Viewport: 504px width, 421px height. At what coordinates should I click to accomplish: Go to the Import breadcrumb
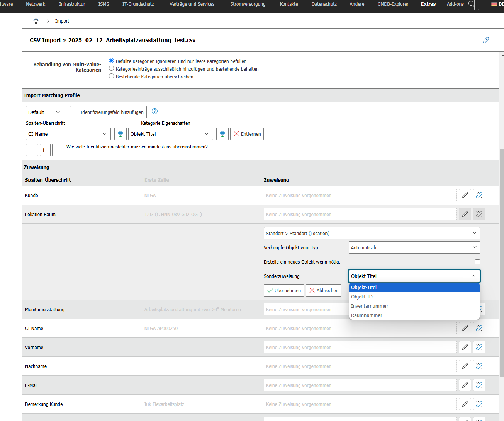click(x=62, y=21)
